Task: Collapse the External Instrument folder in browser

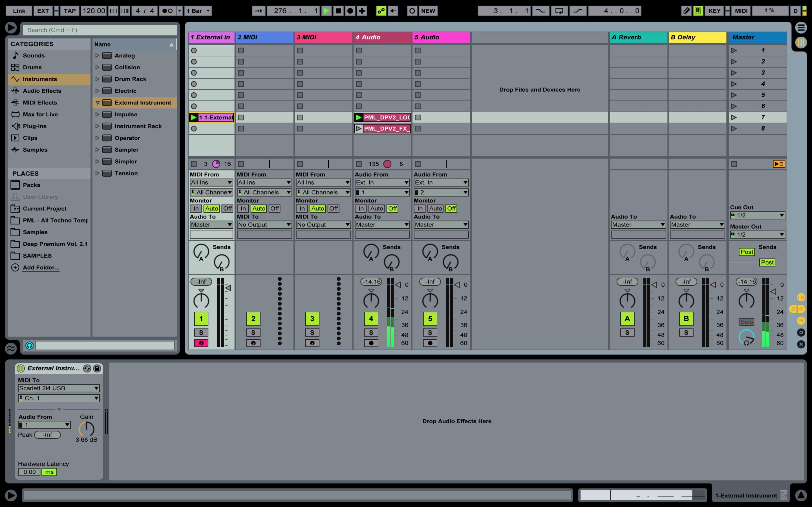Action: [98, 103]
